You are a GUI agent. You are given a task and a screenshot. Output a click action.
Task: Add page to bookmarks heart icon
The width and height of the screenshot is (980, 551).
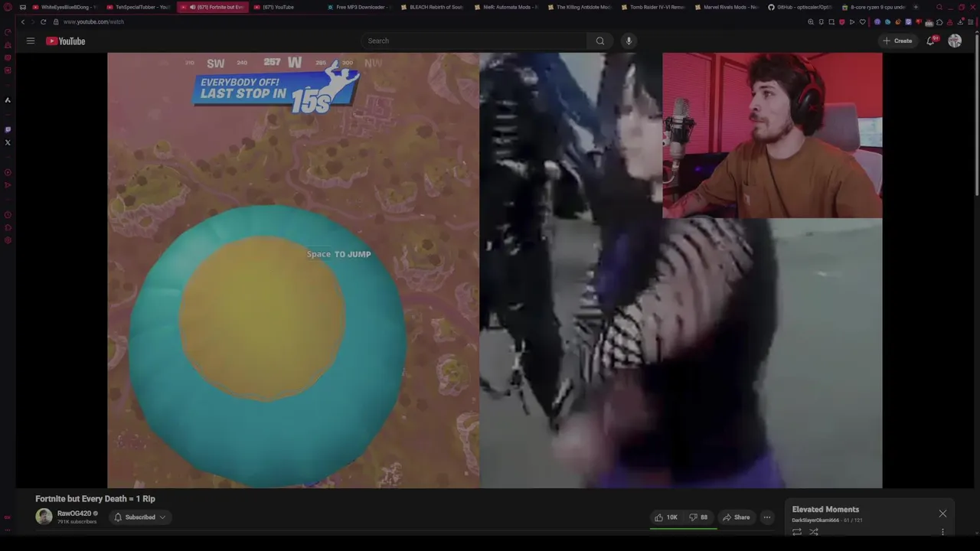click(x=863, y=21)
